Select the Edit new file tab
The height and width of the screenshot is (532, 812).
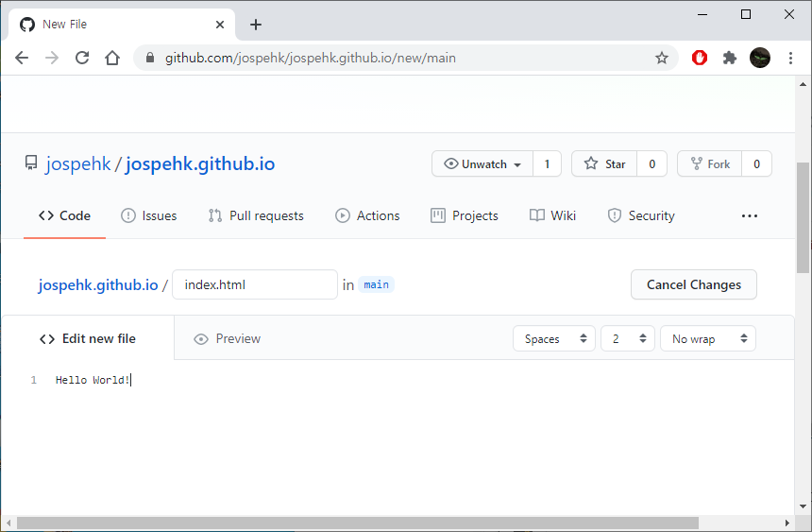pos(88,338)
